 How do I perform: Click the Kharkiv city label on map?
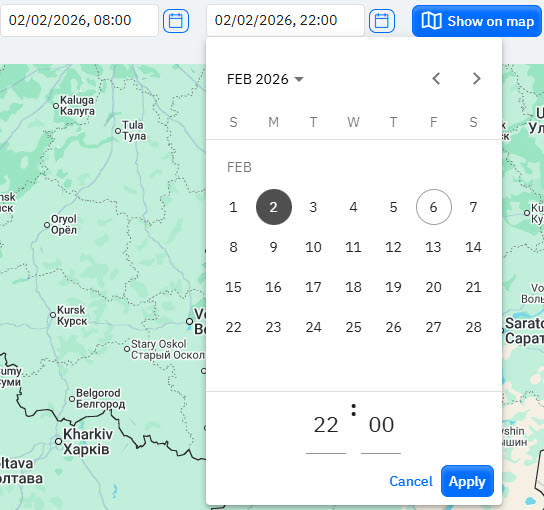coord(87,441)
